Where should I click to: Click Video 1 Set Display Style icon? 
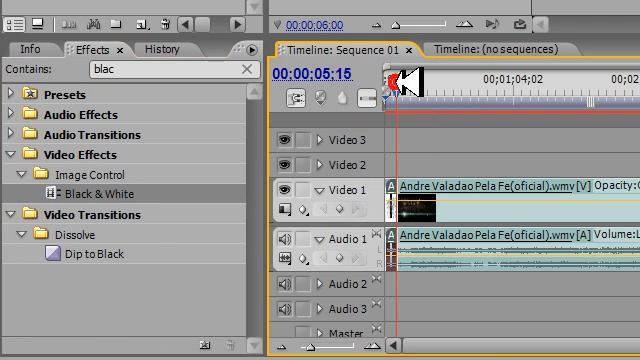point(285,209)
